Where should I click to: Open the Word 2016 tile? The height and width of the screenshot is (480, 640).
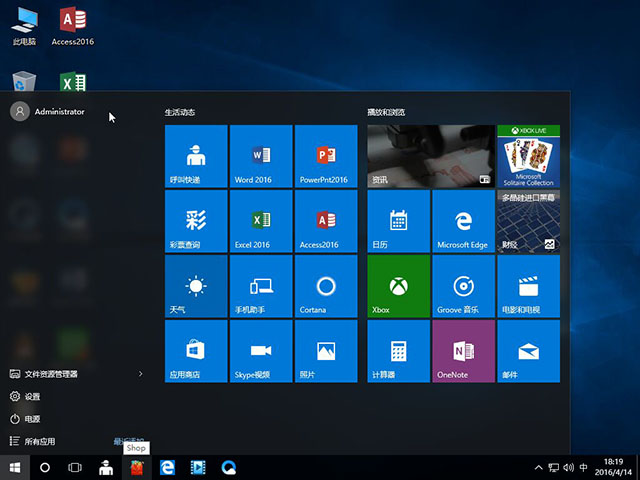[261, 156]
